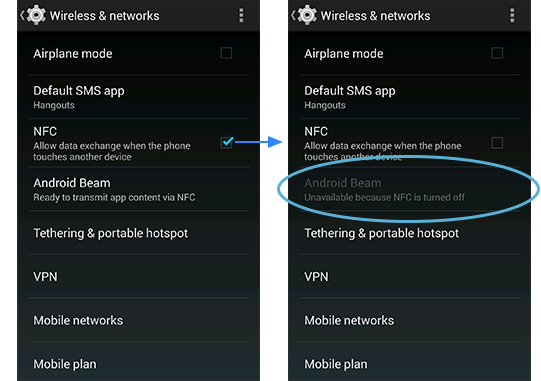The width and height of the screenshot is (541, 381).
Task: Enable the unchecked NFC checkbox on right screen
Action: pyautogui.click(x=497, y=143)
